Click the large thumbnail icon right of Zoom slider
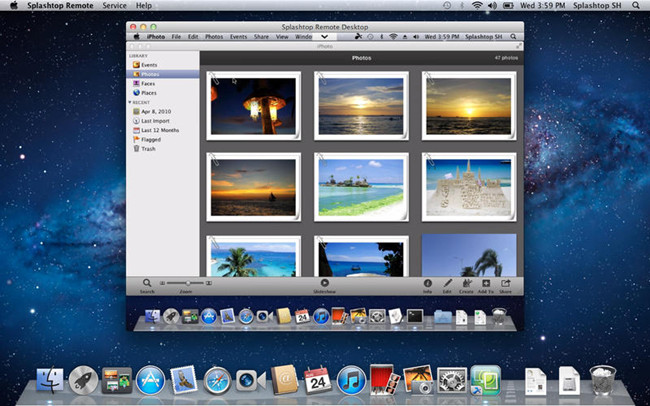650x406 pixels. point(209,283)
